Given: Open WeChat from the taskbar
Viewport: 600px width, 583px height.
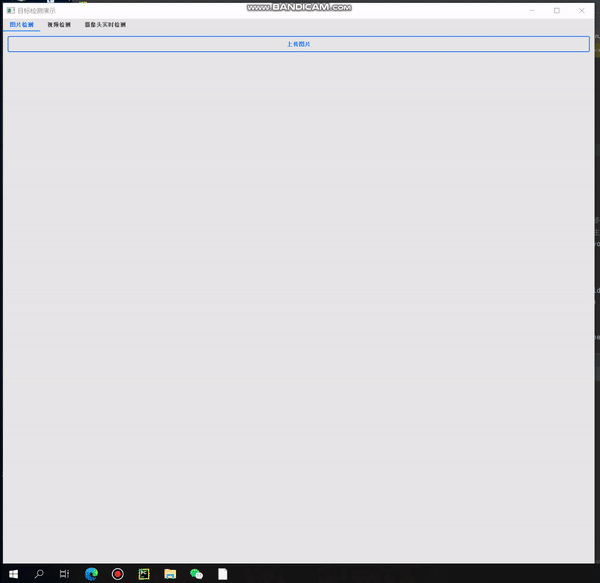Looking at the screenshot, I should (196, 574).
